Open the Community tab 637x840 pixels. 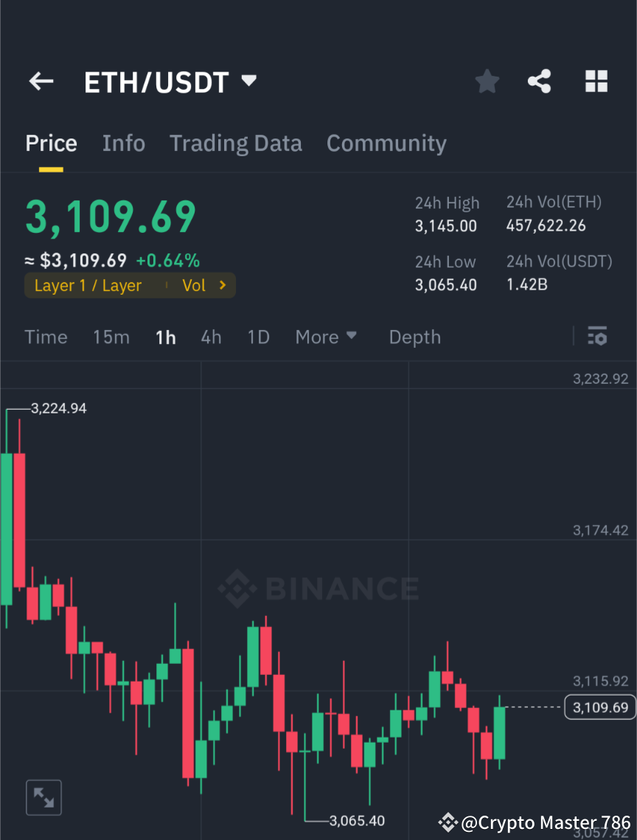386,143
